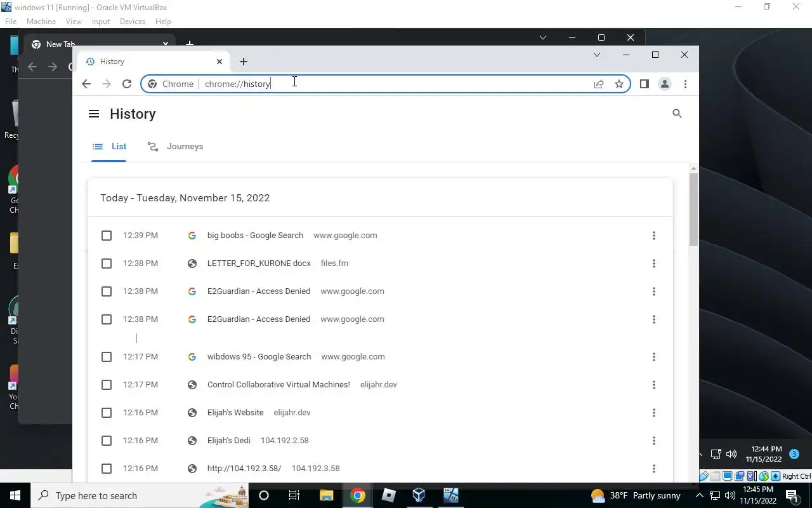Click the guest Windows 11 volume icon near 12:44 PM
Image resolution: width=812 pixels, height=508 pixels.
click(731, 454)
